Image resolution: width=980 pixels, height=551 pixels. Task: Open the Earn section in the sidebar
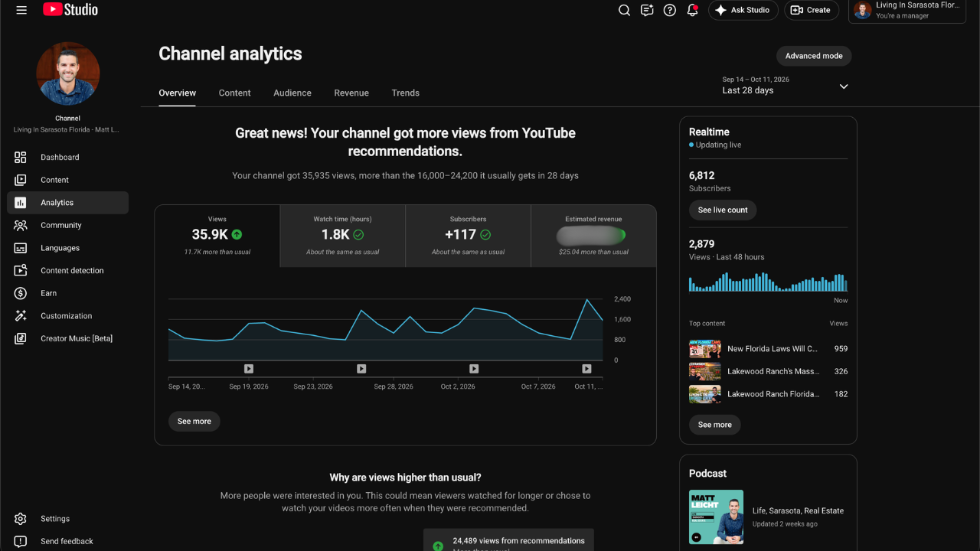[67, 293]
